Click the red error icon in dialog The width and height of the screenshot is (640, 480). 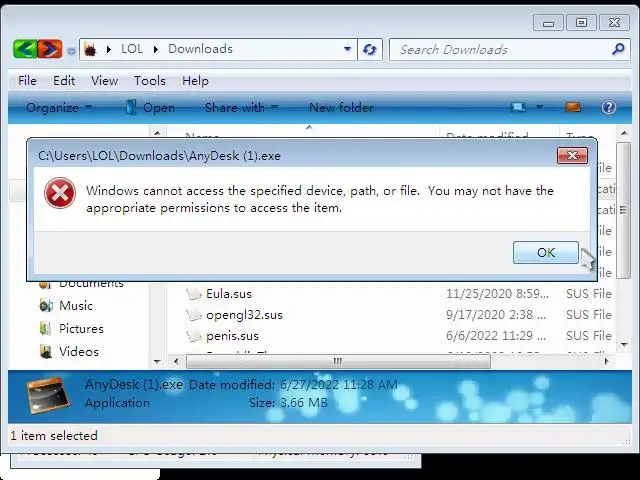pyautogui.click(x=60, y=193)
